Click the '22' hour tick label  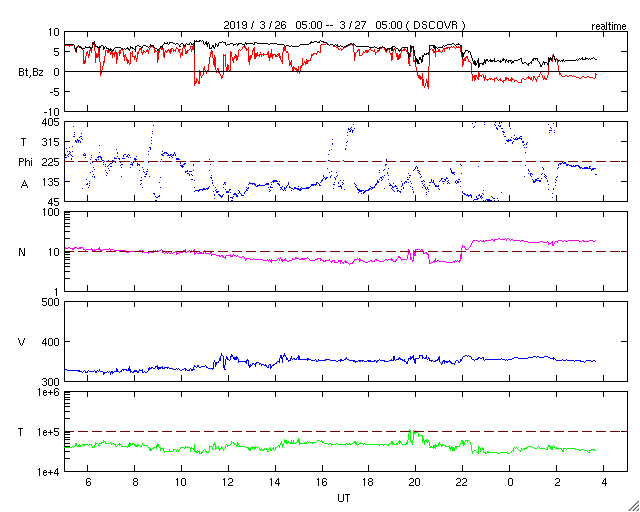462,483
